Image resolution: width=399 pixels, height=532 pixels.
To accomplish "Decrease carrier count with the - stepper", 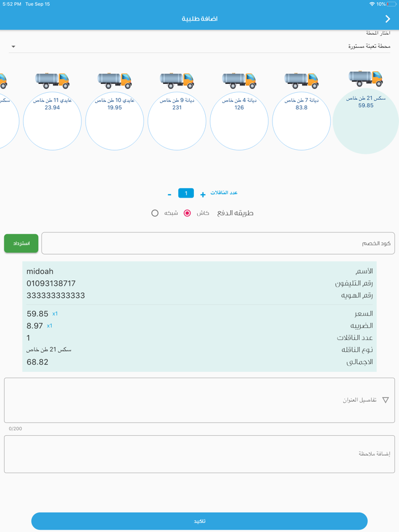I will [x=169, y=193].
